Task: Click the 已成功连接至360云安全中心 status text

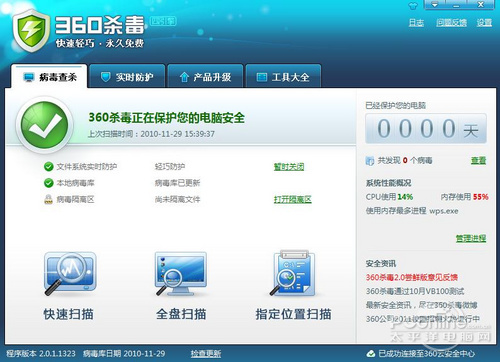Action: point(427,354)
